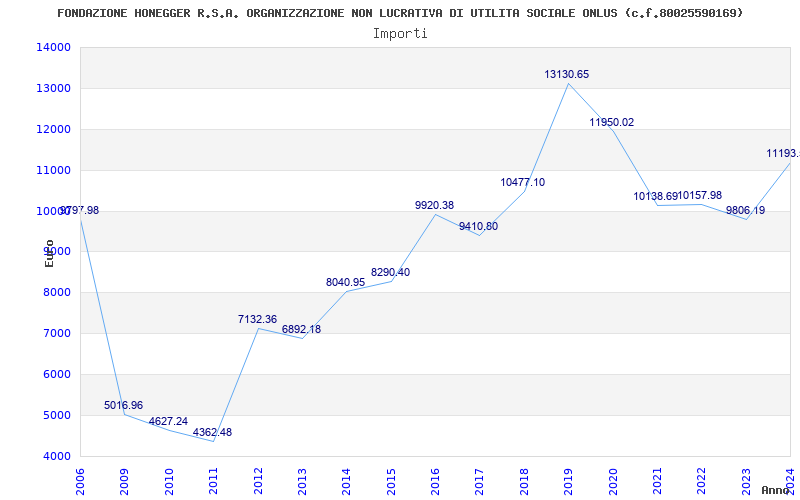Click the 2023 x-axis year label
800x500 pixels.
coord(746,481)
